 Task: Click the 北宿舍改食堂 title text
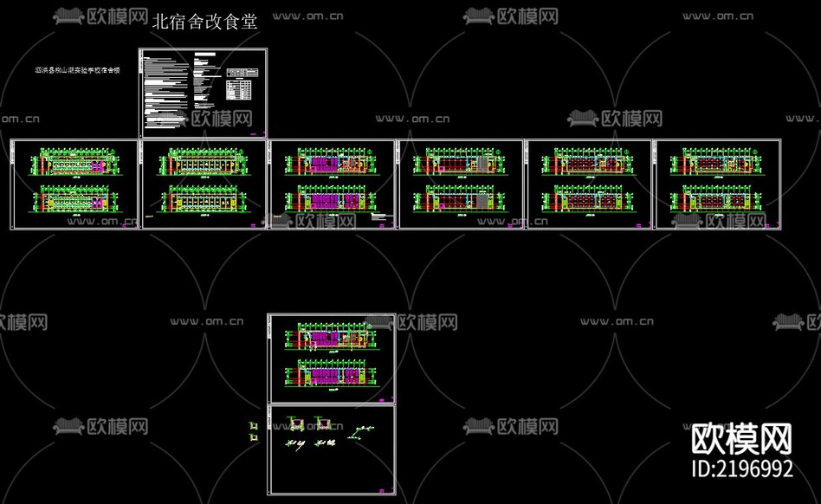point(204,22)
